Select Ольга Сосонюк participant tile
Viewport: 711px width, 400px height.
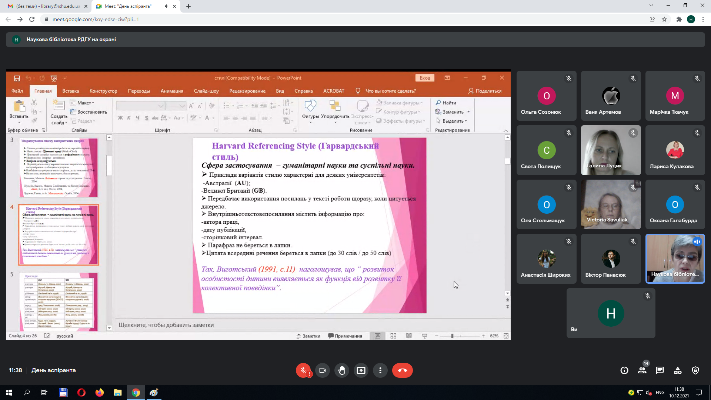tap(546, 102)
